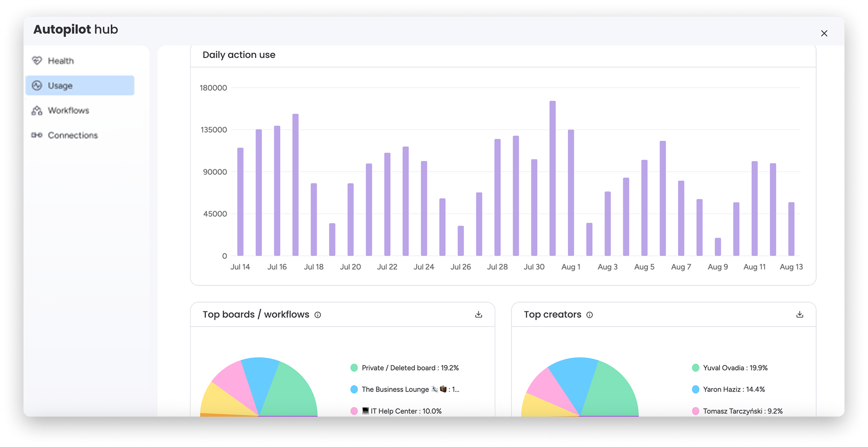Close the Autopilot hub dialog
This screenshot has width=868, height=447.
click(x=824, y=33)
